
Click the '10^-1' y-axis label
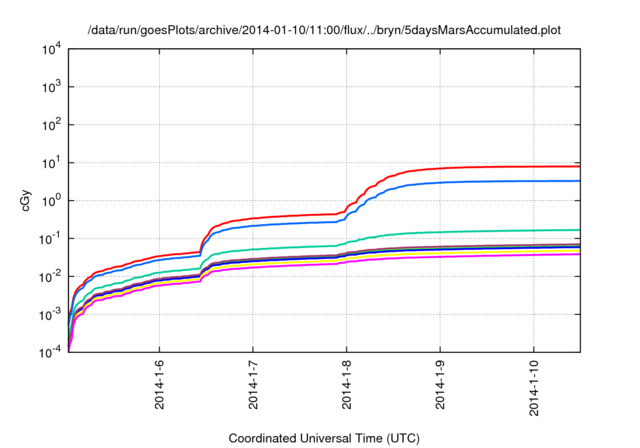(51, 238)
